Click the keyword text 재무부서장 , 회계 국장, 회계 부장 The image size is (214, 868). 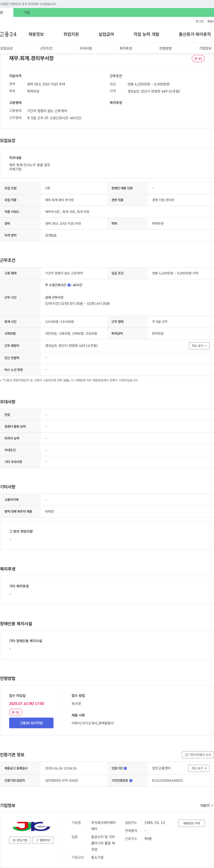[67, 212]
